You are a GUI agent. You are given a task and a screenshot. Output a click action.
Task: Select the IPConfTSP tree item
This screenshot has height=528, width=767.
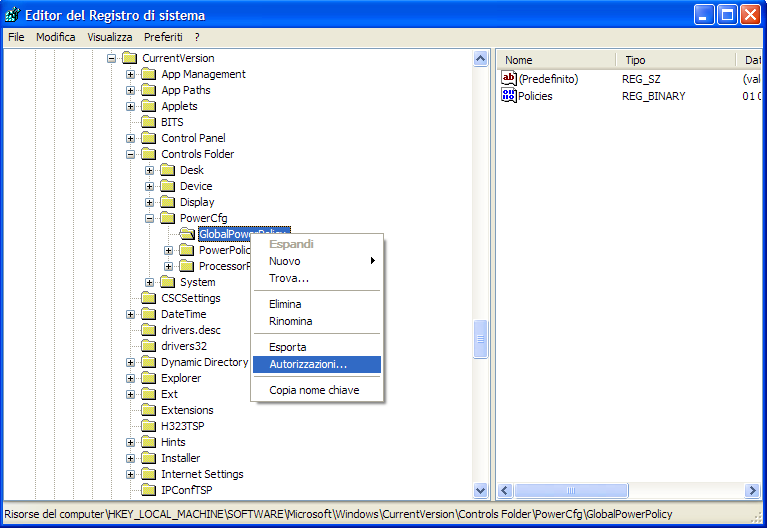(186, 490)
